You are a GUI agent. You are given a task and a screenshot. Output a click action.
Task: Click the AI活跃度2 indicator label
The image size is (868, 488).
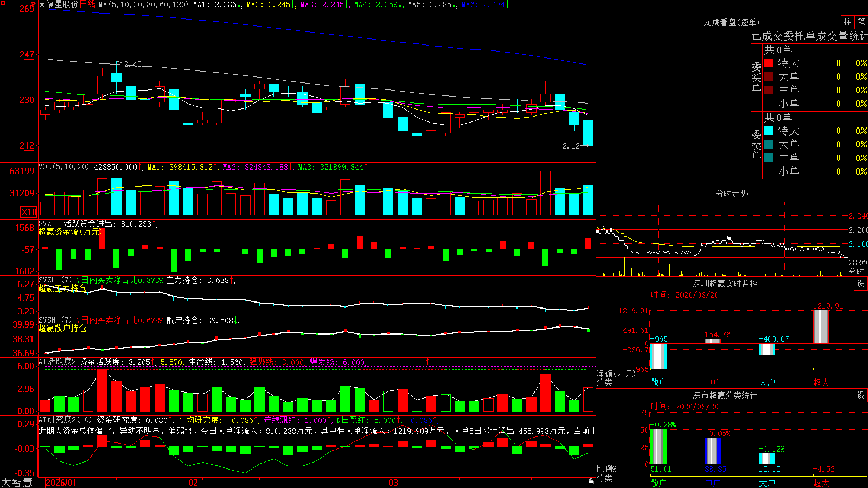pos(58,362)
